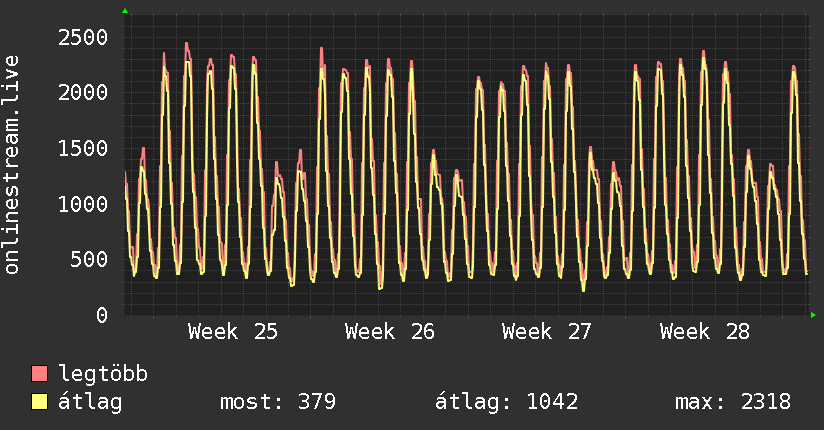Click the 500 y-axis value
Viewport: 824px width, 430px height.
pos(89,259)
